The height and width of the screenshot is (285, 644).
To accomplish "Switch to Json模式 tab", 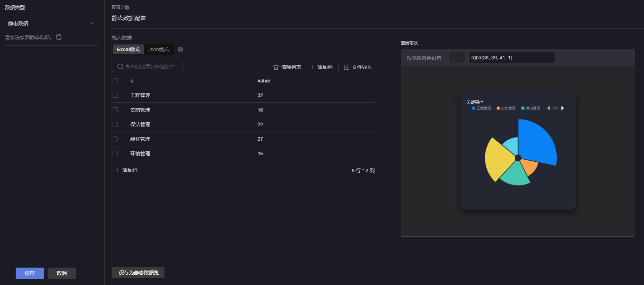I will click(158, 49).
